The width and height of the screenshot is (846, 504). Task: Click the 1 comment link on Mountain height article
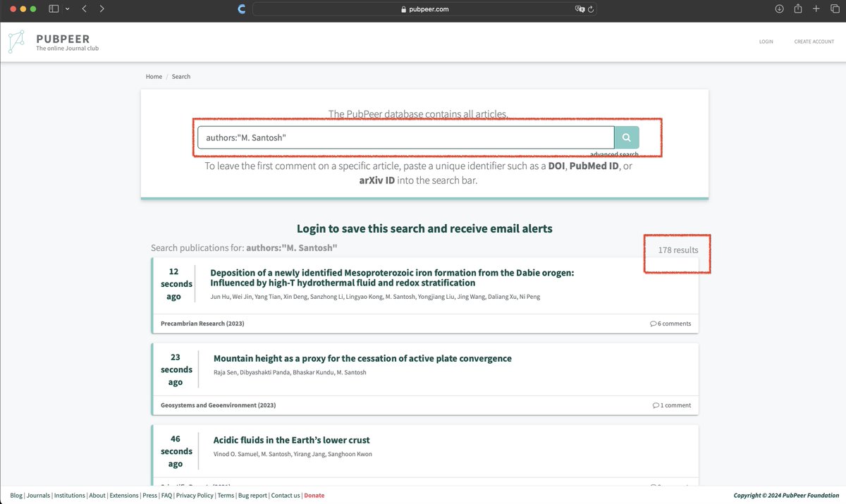[673, 405]
